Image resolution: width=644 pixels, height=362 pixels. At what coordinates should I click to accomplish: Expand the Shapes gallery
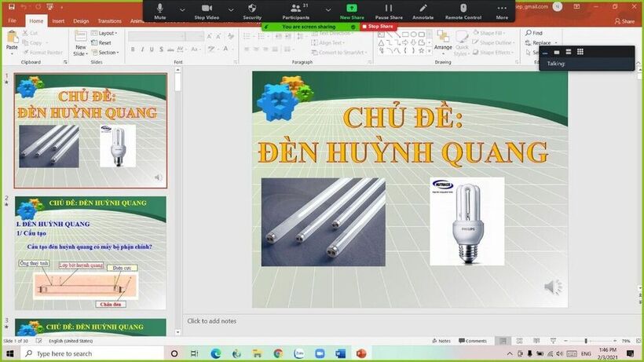(x=429, y=51)
